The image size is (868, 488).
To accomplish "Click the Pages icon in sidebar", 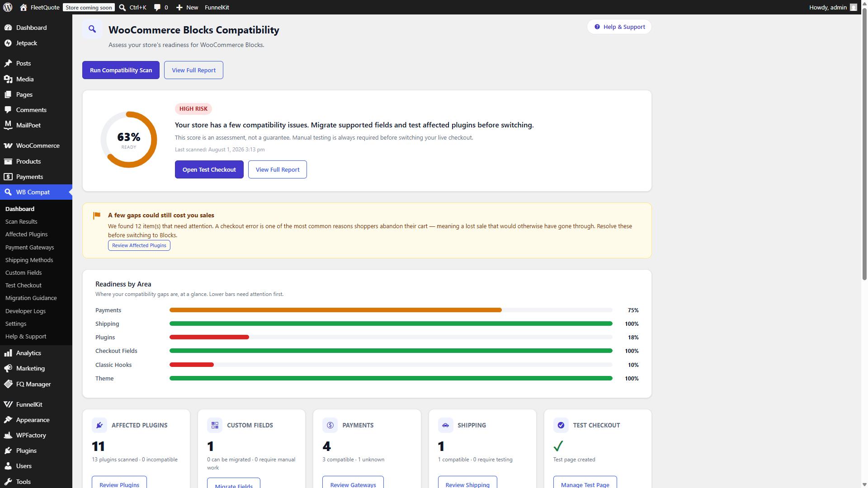I will (x=8, y=94).
